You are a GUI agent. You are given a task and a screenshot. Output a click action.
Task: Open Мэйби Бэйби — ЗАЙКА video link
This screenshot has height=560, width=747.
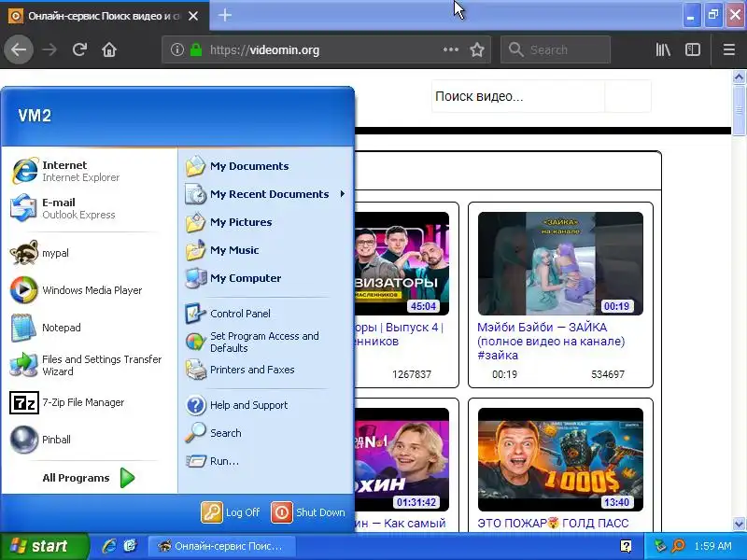pos(551,341)
